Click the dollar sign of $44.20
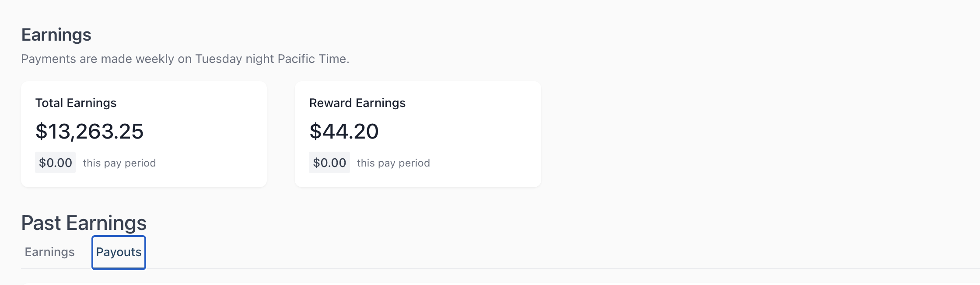Viewport: 980px width, 285px height. [x=315, y=132]
